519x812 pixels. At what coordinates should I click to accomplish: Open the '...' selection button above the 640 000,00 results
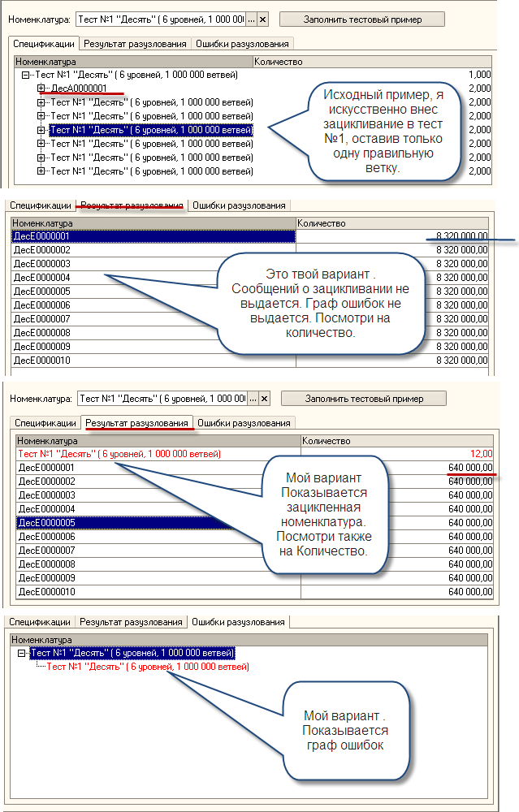253,399
